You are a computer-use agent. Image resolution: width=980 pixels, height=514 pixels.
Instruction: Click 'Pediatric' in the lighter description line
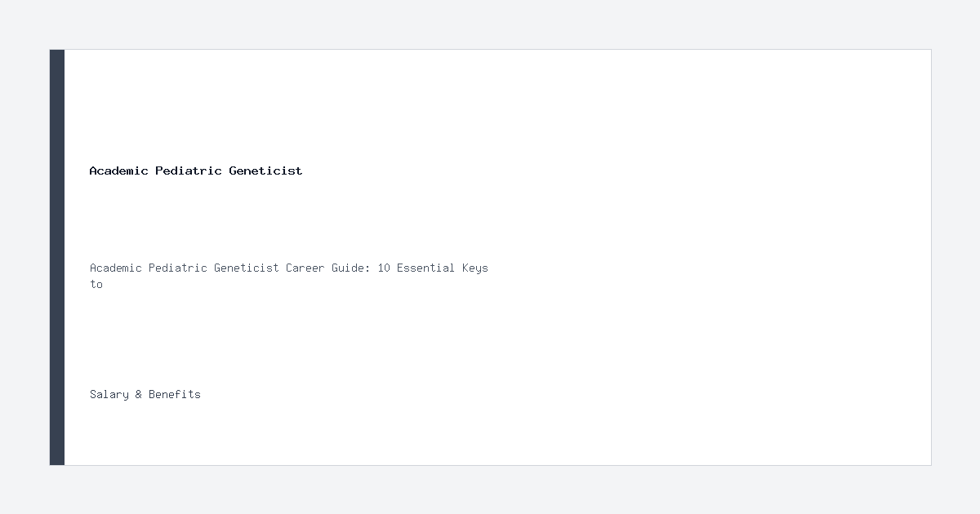pyautogui.click(x=178, y=268)
